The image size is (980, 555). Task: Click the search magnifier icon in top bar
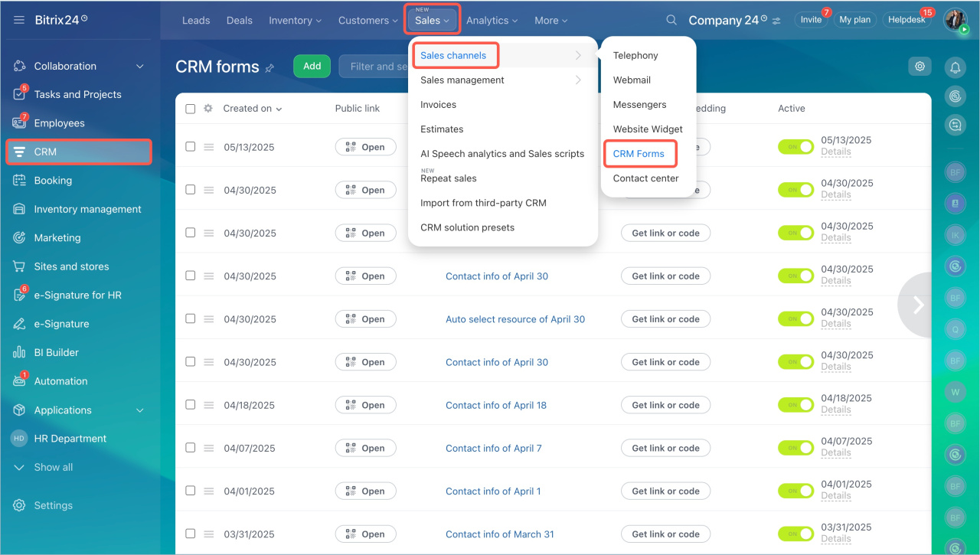click(671, 20)
